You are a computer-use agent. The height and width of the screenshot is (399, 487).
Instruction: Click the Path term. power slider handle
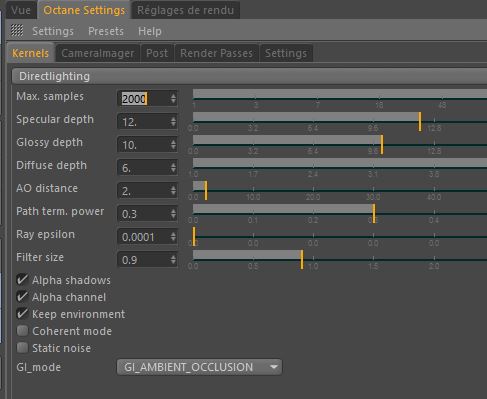pyautogui.click(x=374, y=214)
